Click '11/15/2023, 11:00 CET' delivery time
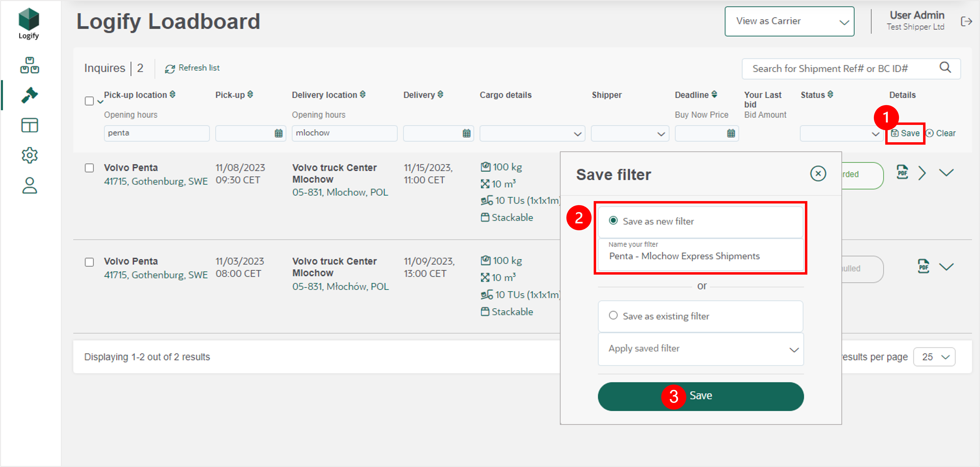Viewport: 980px width, 467px height. point(428,174)
